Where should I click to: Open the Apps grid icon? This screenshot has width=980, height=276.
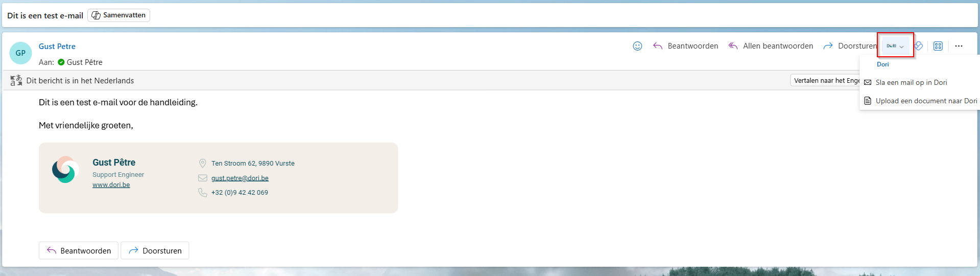(x=938, y=46)
